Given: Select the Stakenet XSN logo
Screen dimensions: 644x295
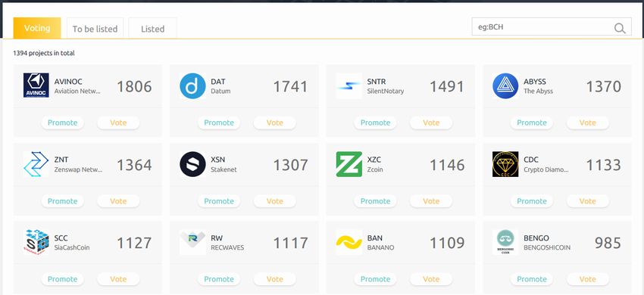Looking at the screenshot, I should 192,164.
